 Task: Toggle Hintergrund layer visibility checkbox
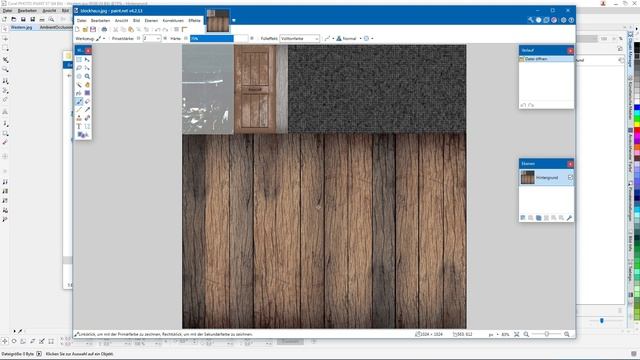click(x=570, y=178)
